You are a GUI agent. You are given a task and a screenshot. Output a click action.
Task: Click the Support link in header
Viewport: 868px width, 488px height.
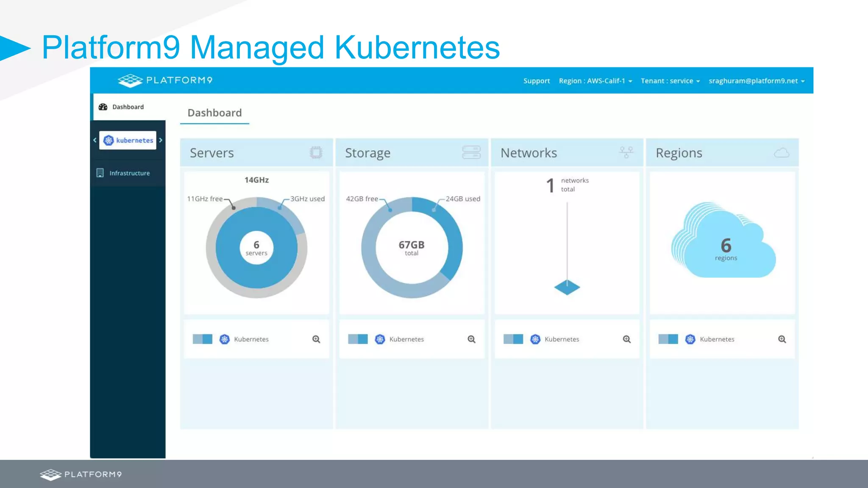pos(536,81)
